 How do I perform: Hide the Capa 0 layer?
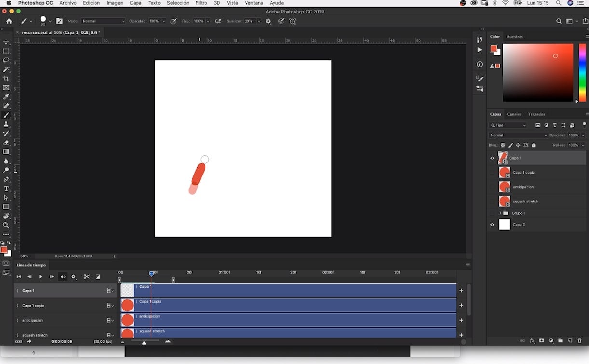[492, 225]
